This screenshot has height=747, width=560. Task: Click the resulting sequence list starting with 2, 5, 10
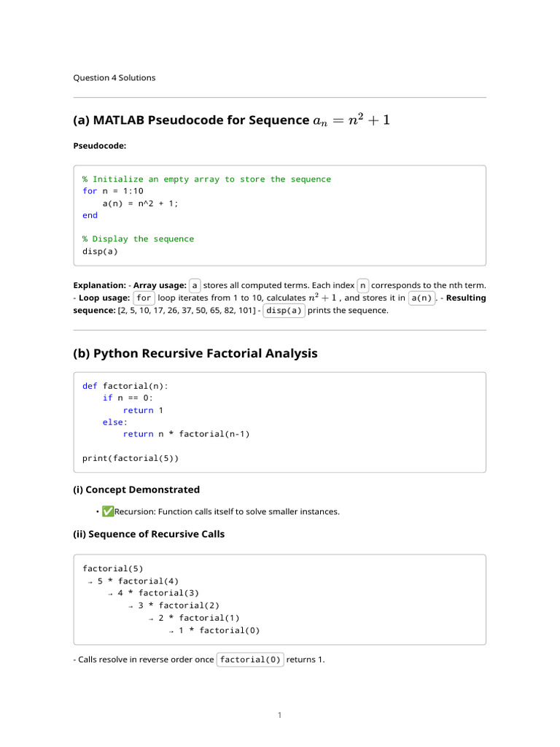pyautogui.click(x=187, y=310)
